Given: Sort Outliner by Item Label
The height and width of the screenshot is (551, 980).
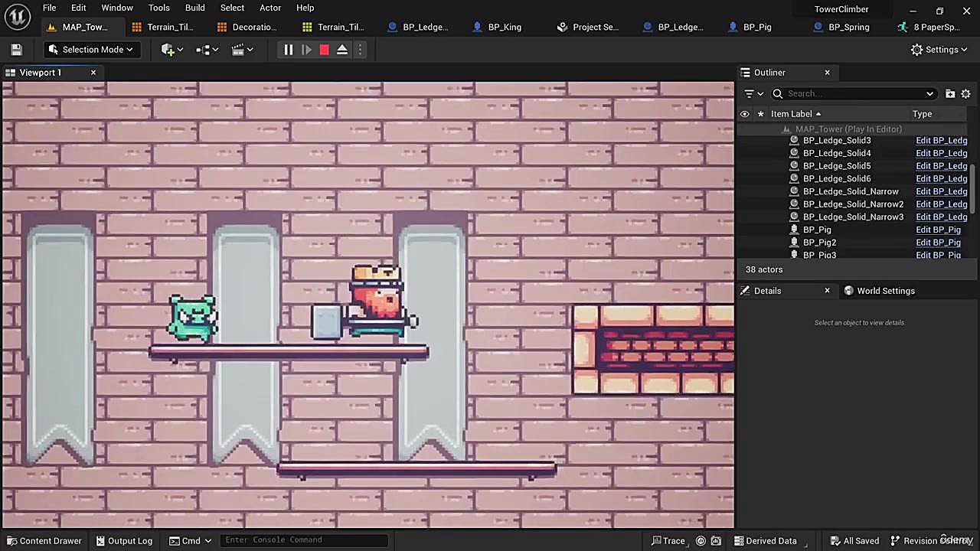Looking at the screenshot, I should tap(795, 114).
